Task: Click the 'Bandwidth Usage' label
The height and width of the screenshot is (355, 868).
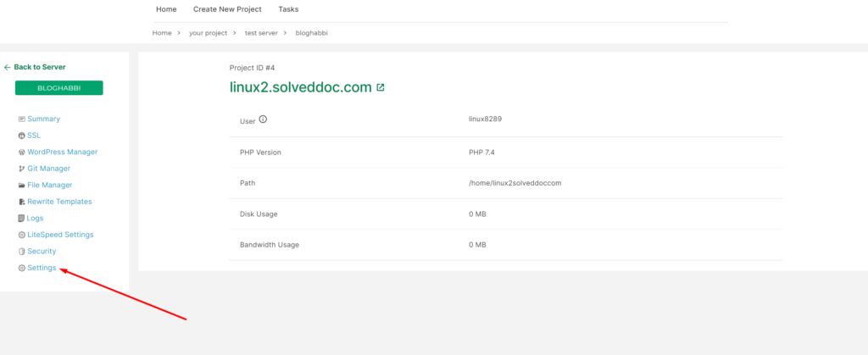Action: (x=269, y=244)
